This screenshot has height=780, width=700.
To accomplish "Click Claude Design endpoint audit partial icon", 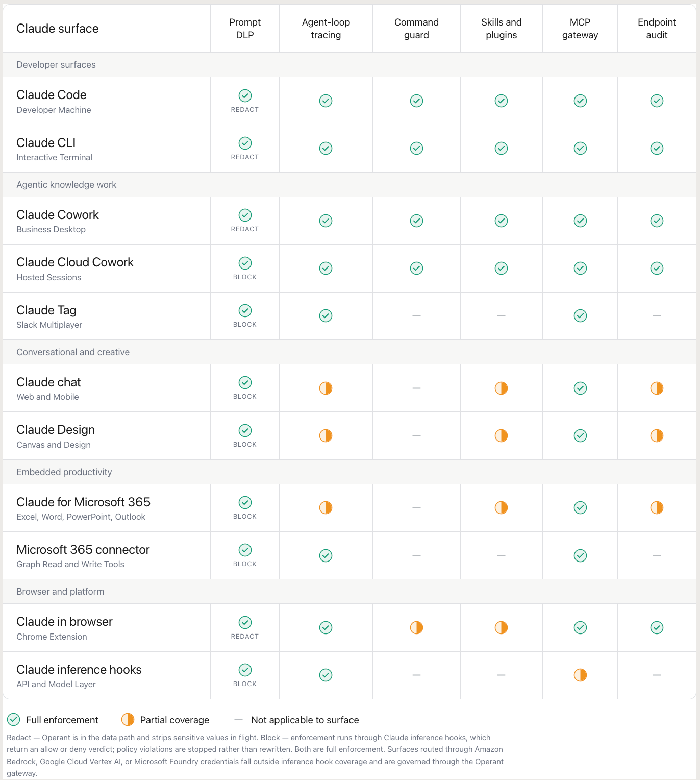I will click(657, 435).
